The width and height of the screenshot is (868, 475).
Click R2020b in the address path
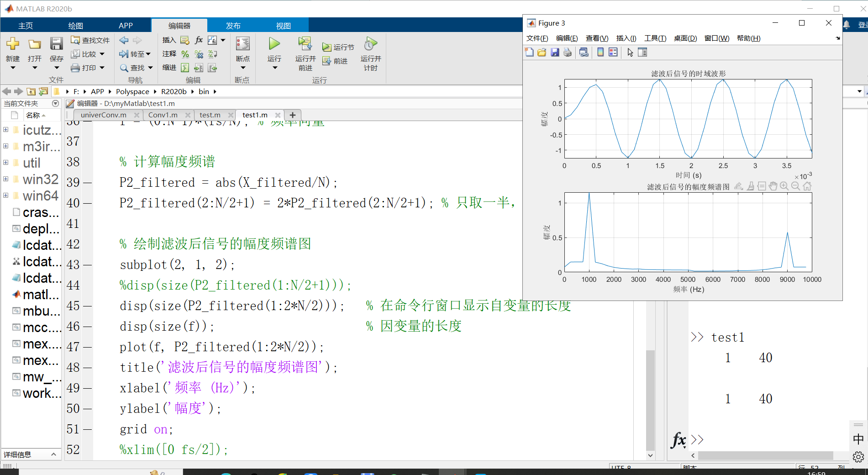point(174,92)
